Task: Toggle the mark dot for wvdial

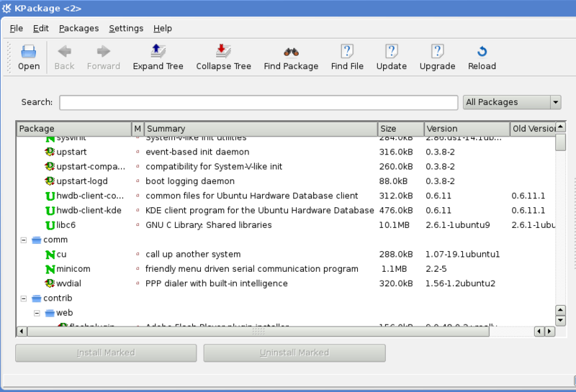Action: click(138, 283)
